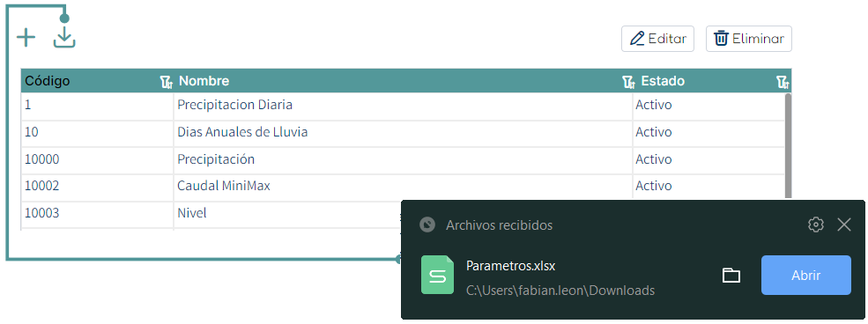Click the Parametros.xlsx file name
Image resolution: width=868 pixels, height=324 pixels.
pos(510,266)
